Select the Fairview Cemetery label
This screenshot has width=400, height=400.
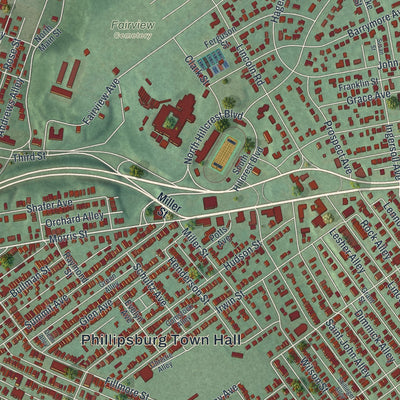coord(133,29)
